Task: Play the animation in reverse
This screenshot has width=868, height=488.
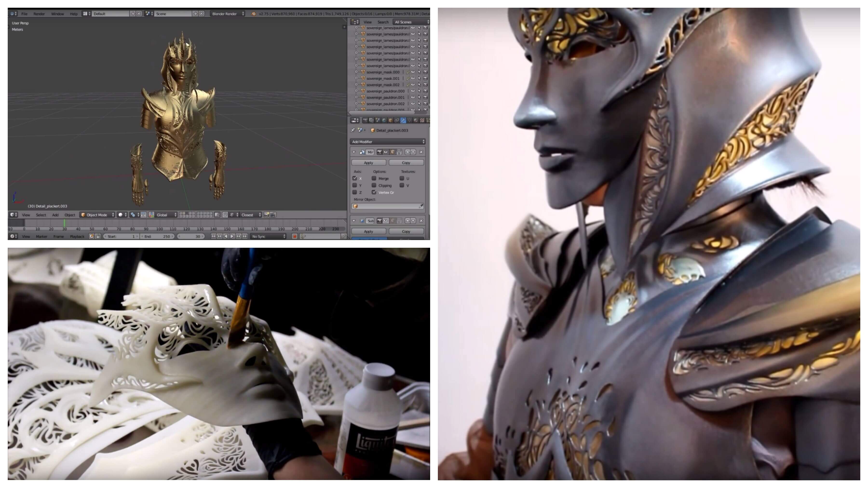Action: click(226, 236)
